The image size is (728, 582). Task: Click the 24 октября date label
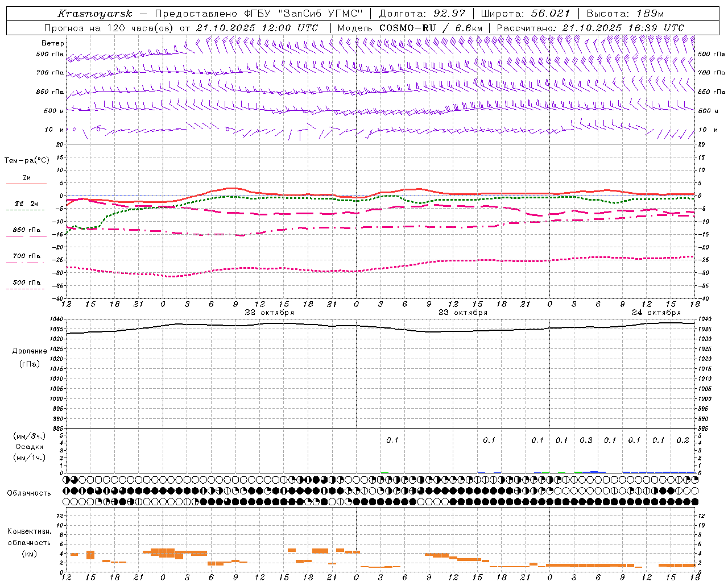pyautogui.click(x=656, y=313)
